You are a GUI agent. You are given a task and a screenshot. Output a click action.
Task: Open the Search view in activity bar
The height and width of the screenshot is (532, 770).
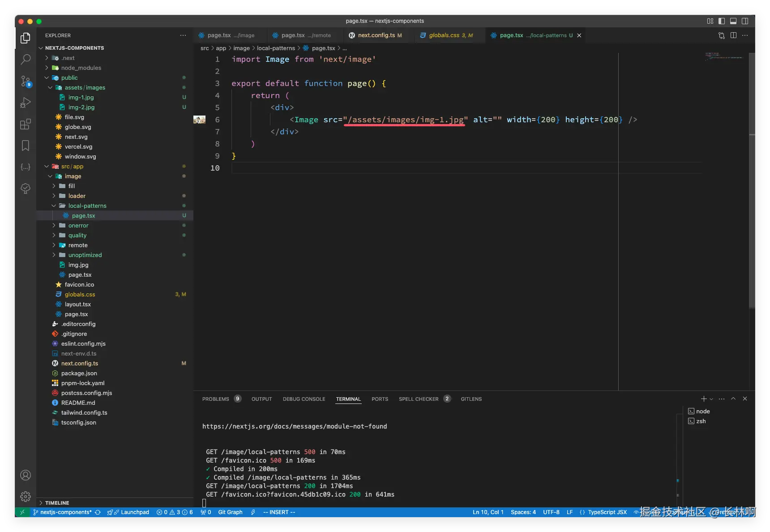(26, 59)
